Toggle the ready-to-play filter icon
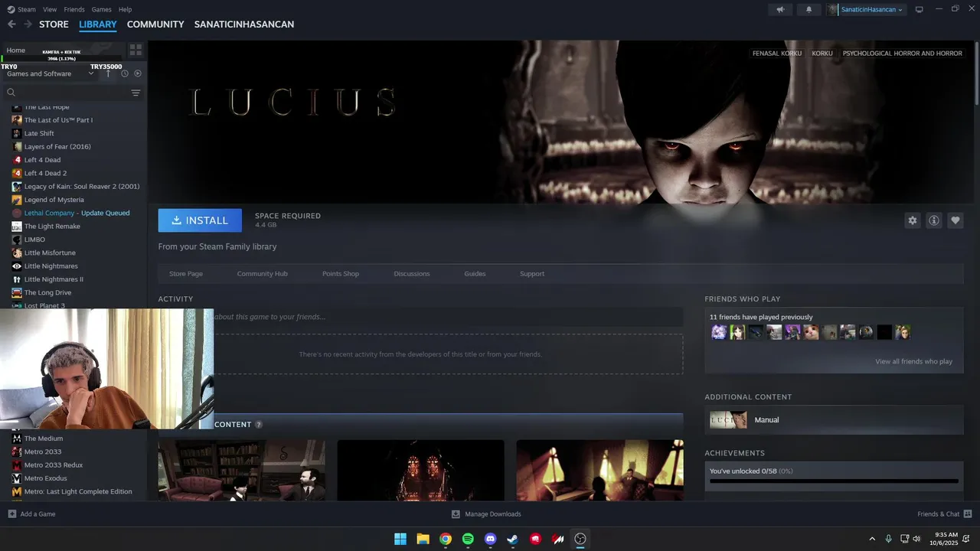The width and height of the screenshot is (980, 551). (138, 73)
